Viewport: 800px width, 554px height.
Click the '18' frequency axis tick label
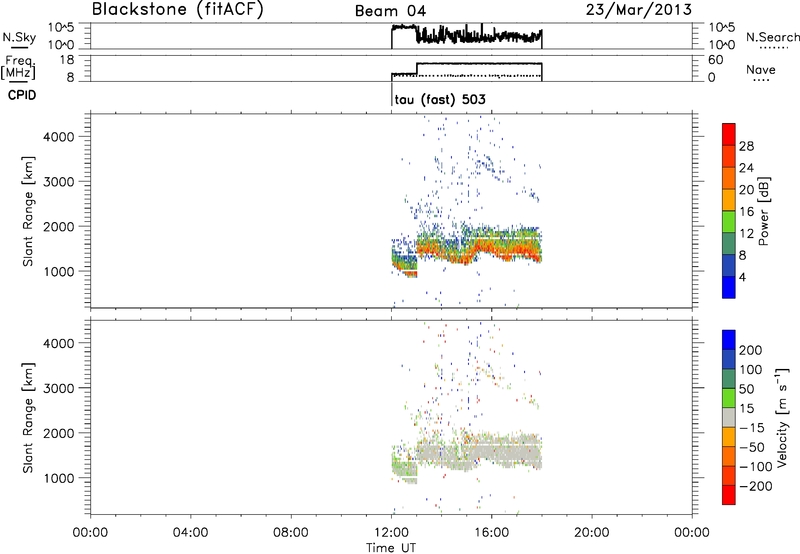pyautogui.click(x=66, y=60)
